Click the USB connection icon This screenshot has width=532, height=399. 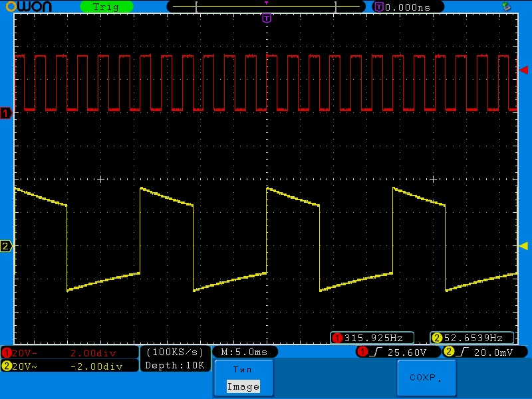pos(507,7)
